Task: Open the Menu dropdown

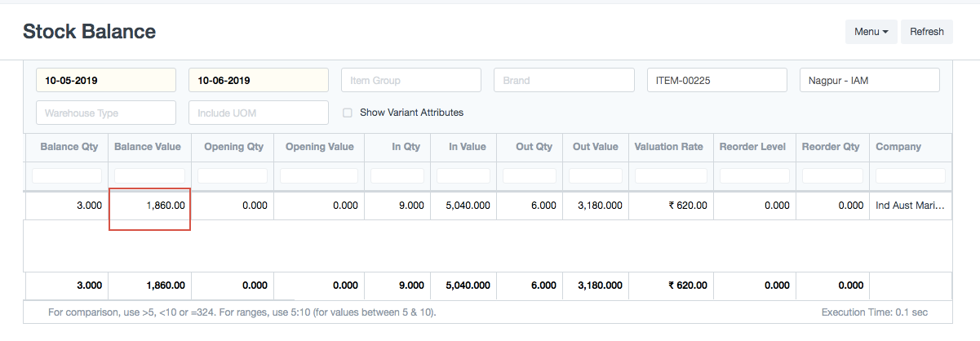Action: 871,32
